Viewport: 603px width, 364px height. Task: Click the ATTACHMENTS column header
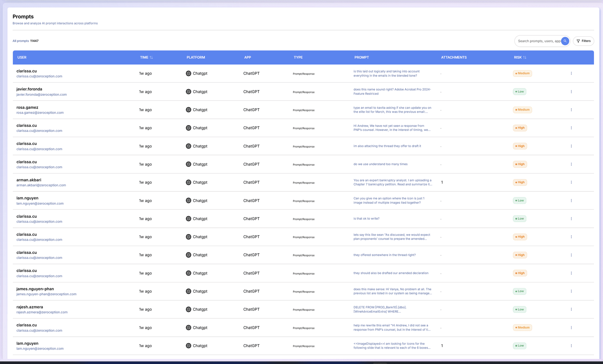click(454, 57)
